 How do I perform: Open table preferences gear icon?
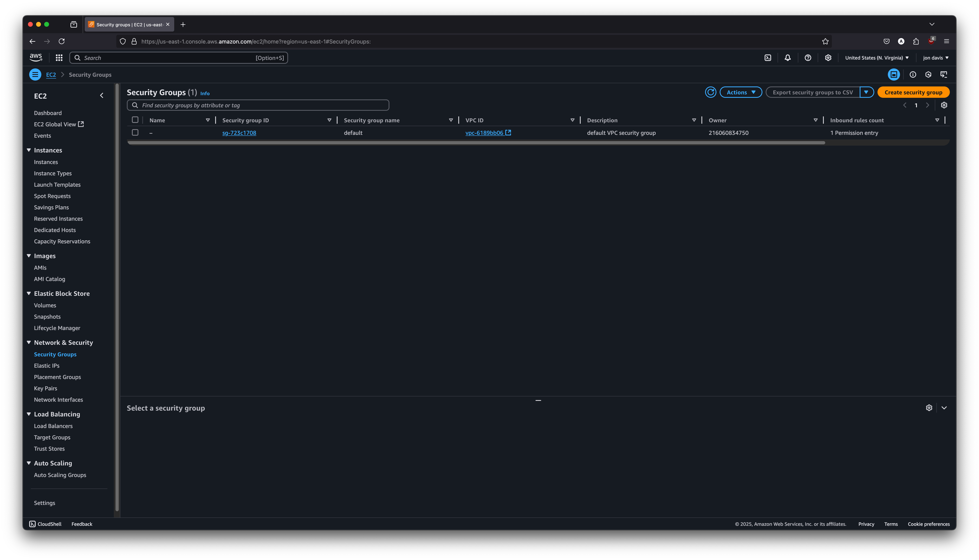tap(944, 105)
